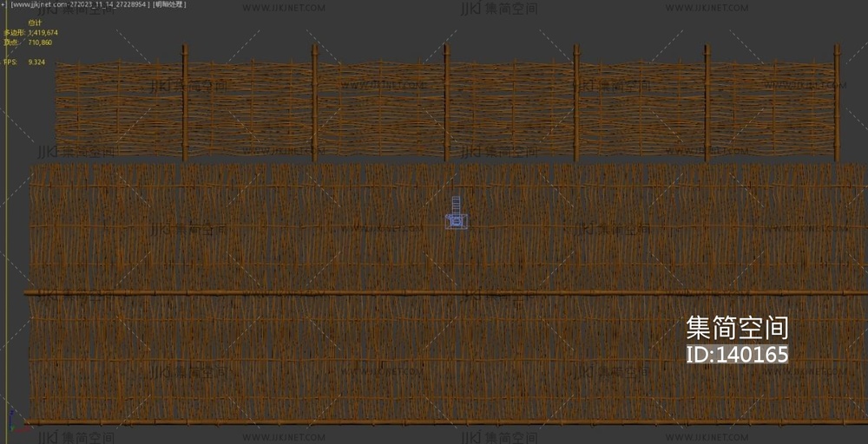Click the ID:140165 label
This screenshot has width=868, height=444.
(737, 355)
